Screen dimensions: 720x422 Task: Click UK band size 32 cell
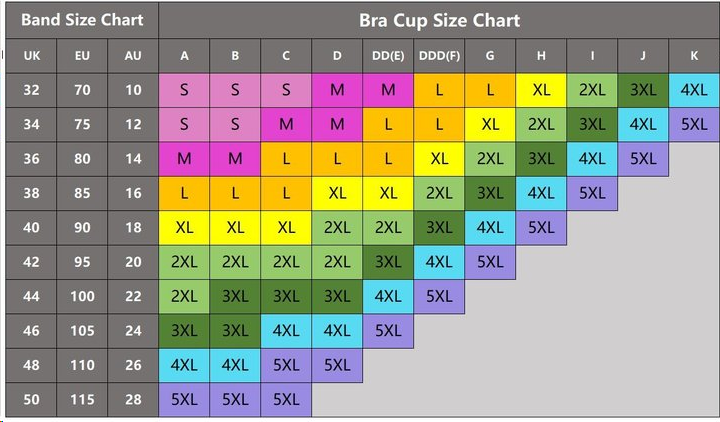pos(32,90)
